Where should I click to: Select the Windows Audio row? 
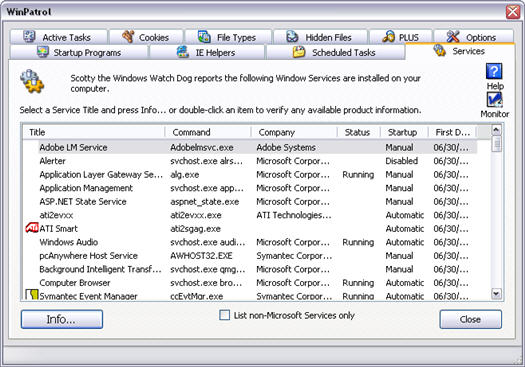[x=250, y=242]
